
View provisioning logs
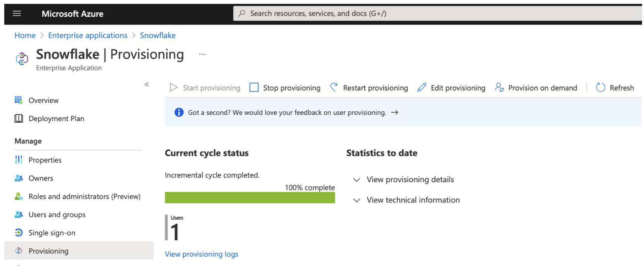(201, 254)
